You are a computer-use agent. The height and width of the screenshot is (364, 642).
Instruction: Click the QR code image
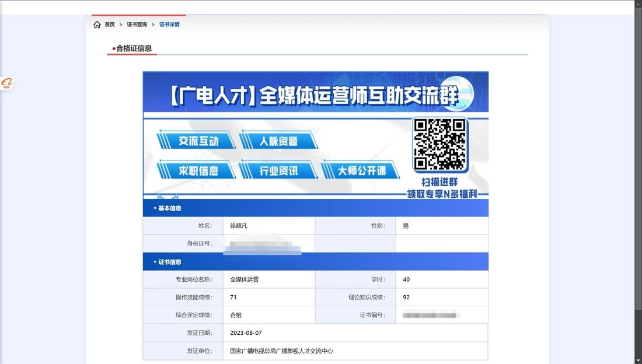click(x=439, y=144)
